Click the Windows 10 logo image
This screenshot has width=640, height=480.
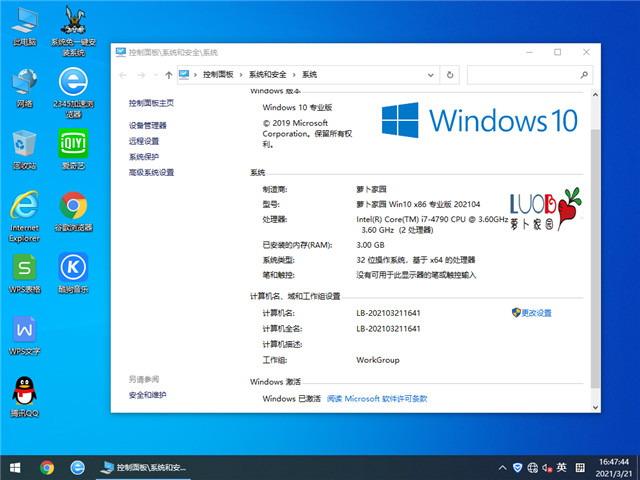(479, 120)
